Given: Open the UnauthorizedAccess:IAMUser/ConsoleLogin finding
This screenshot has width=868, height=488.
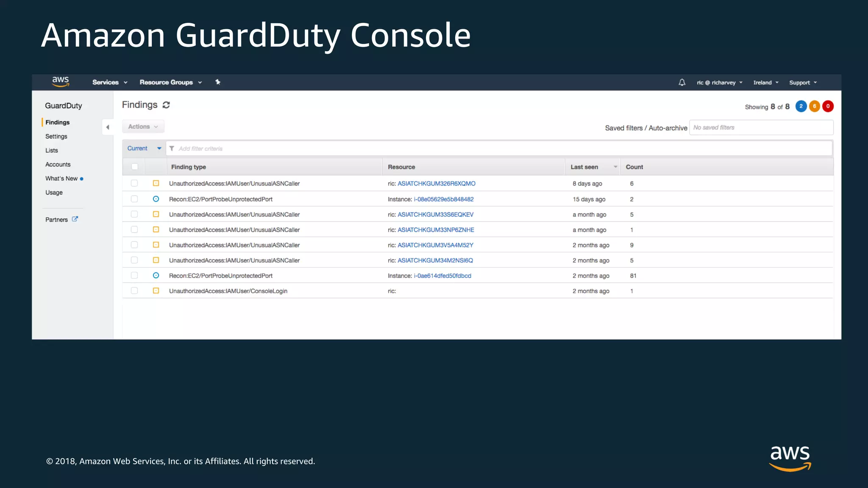Looking at the screenshot, I should [x=228, y=291].
